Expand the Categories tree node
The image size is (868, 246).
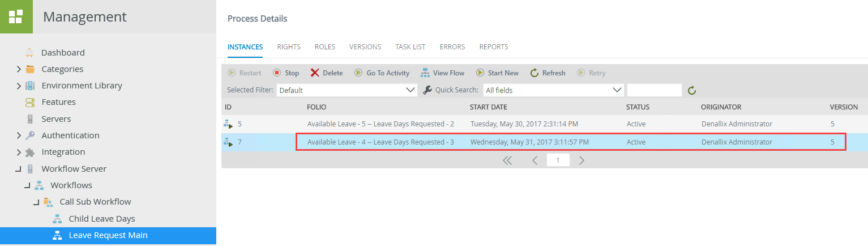(x=19, y=69)
